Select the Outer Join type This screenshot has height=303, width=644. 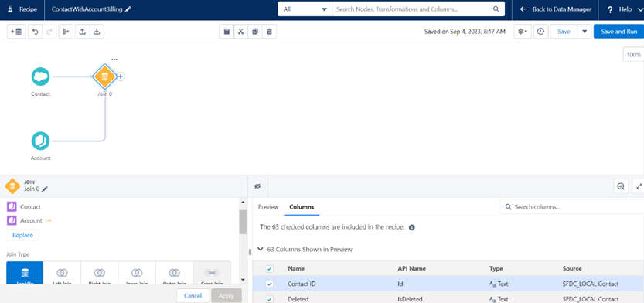[x=174, y=273]
